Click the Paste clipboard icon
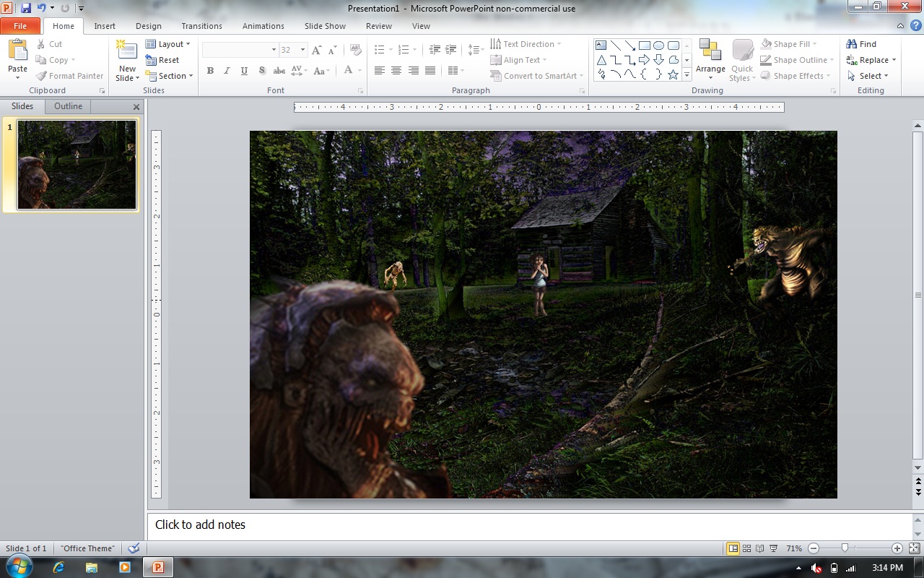Viewport: 924px width, 578px height. click(17, 51)
